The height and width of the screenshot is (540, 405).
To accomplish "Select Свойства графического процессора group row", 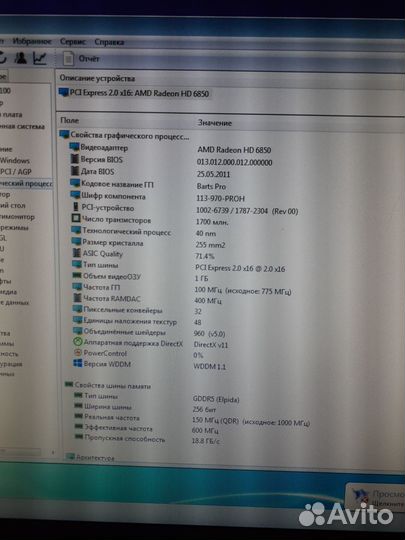I will (125, 135).
